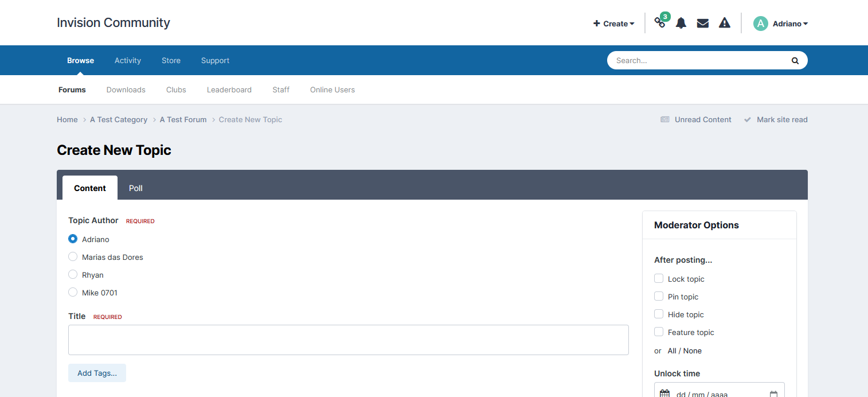Click the reports warning triangle icon
868x397 pixels.
click(x=725, y=24)
